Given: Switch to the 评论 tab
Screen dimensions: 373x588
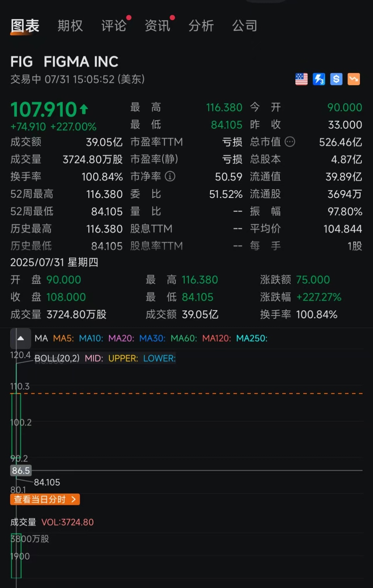Looking at the screenshot, I should pyautogui.click(x=114, y=26).
